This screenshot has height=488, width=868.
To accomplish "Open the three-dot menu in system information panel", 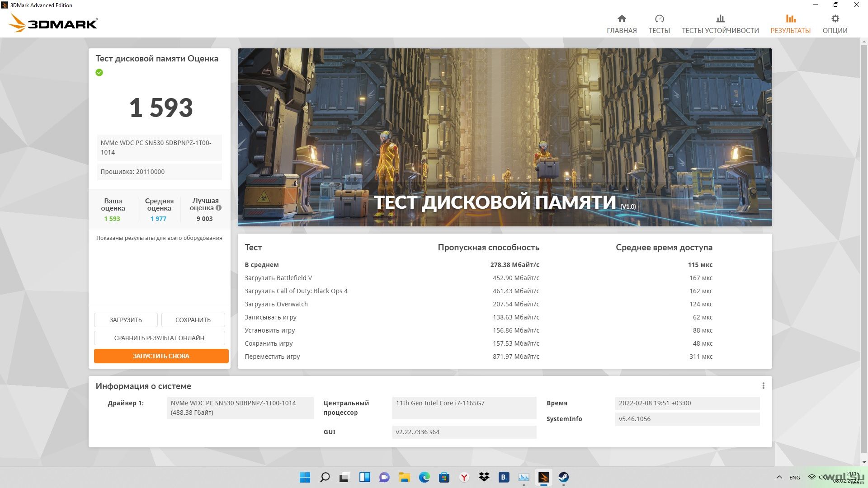I will pyautogui.click(x=764, y=386).
